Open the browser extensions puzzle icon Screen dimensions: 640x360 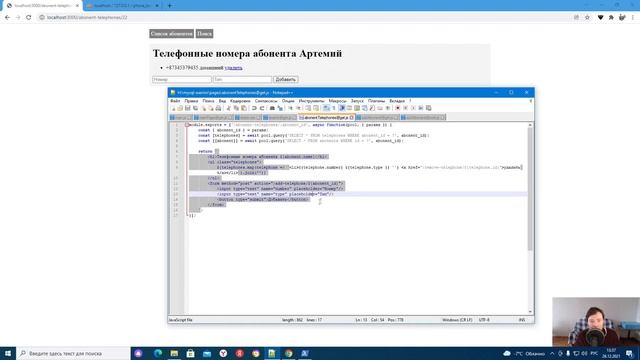[x=611, y=18]
